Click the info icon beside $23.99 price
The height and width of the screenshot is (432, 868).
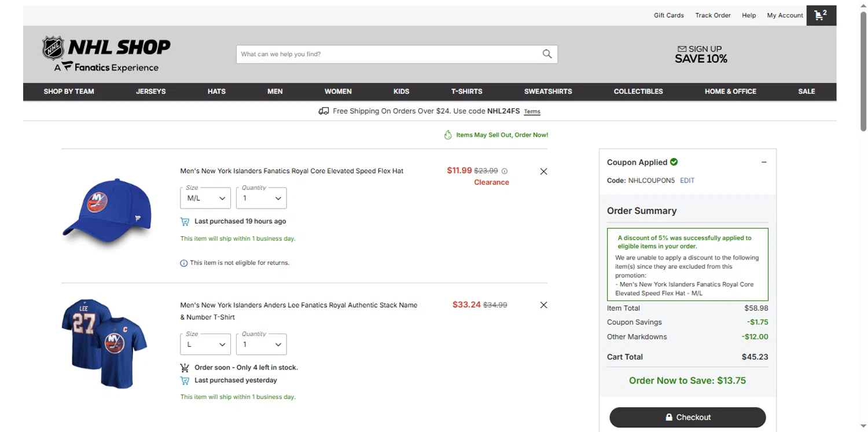coord(505,171)
